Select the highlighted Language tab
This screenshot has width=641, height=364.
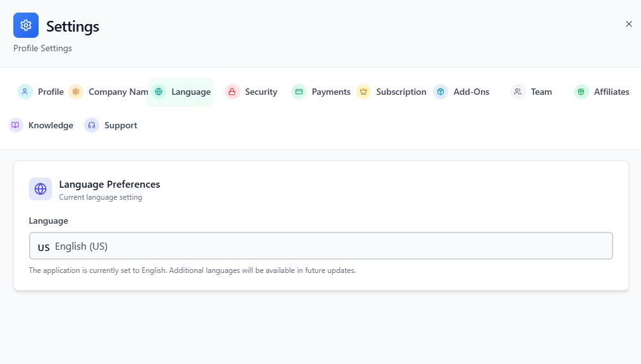(181, 92)
